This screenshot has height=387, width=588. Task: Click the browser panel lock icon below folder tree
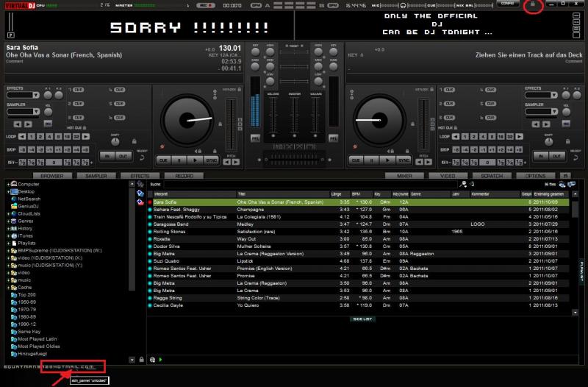(141, 360)
